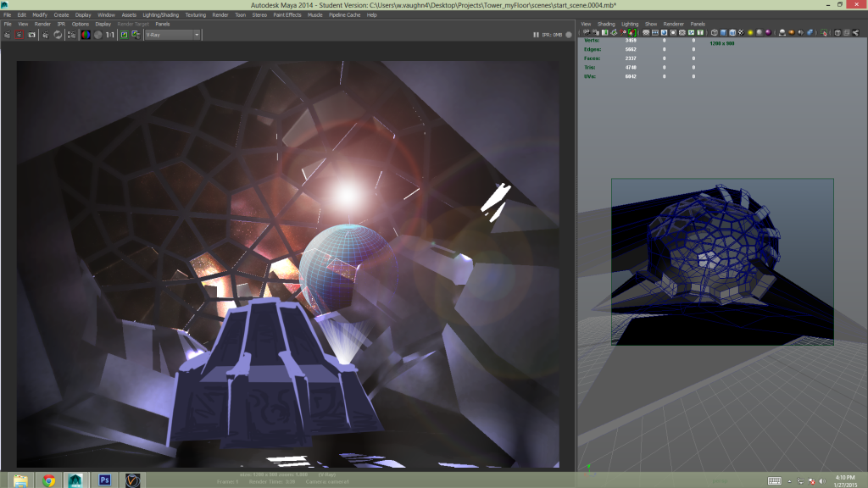Click the touch keyboard tray icon
The height and width of the screenshot is (488, 868).
click(x=775, y=481)
